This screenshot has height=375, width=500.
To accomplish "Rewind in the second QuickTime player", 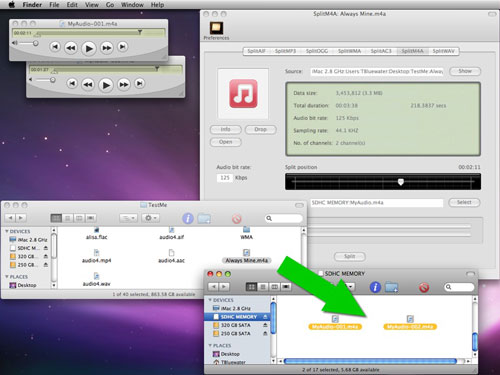I will pyautogui.click(x=88, y=84).
